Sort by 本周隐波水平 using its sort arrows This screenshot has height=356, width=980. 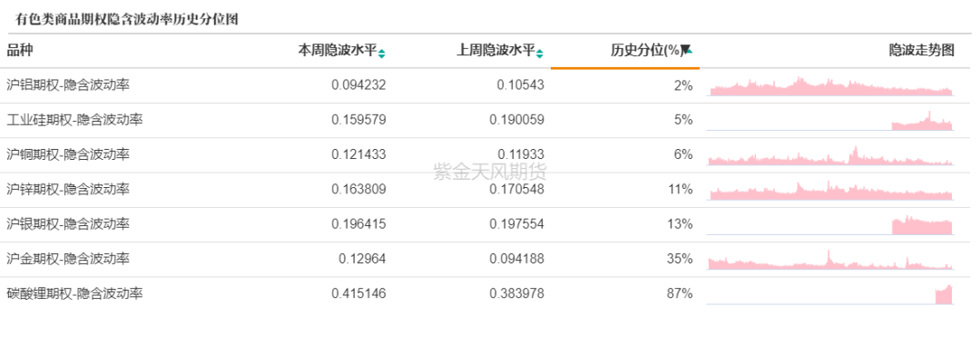[x=382, y=54]
